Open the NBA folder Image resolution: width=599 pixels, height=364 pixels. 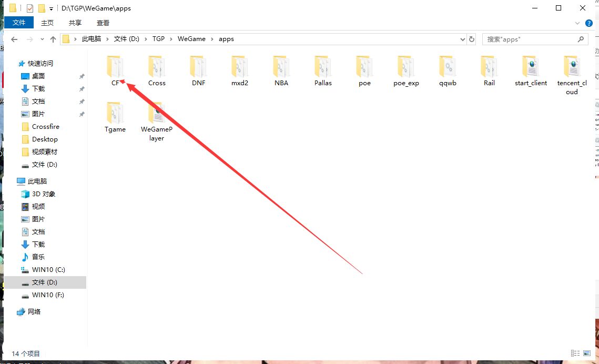tap(281, 70)
